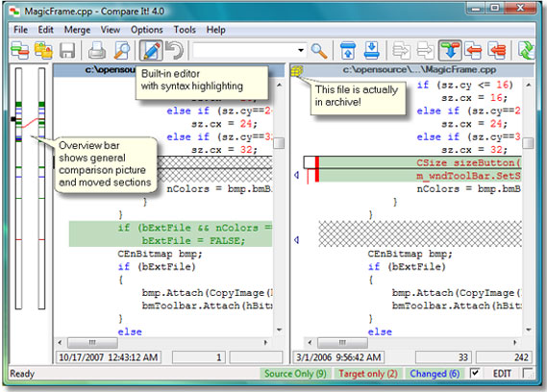Click the right pane scroll up arrow
547x392 pixels.
click(x=529, y=85)
